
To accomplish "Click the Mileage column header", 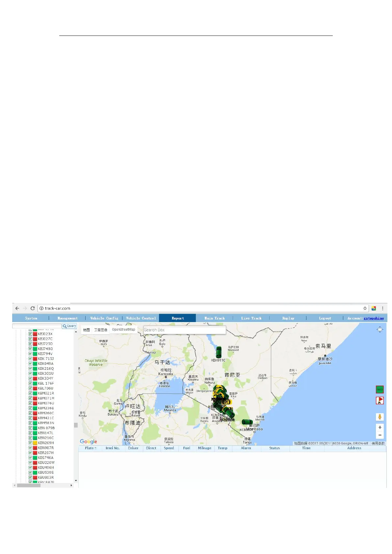I will pyautogui.click(x=204, y=448).
